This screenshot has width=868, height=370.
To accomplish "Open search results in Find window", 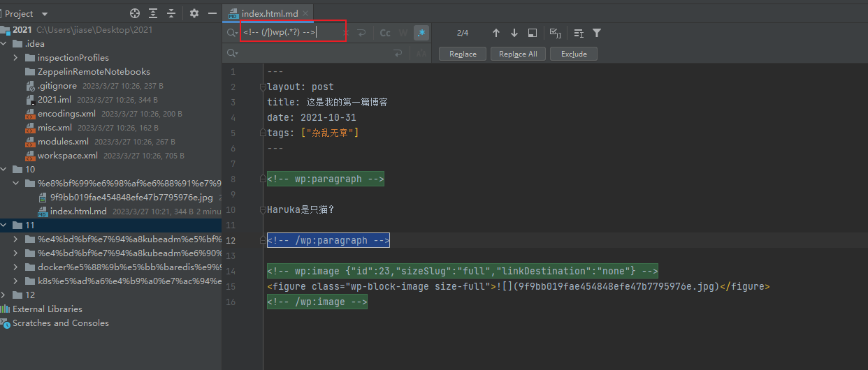I will (533, 33).
